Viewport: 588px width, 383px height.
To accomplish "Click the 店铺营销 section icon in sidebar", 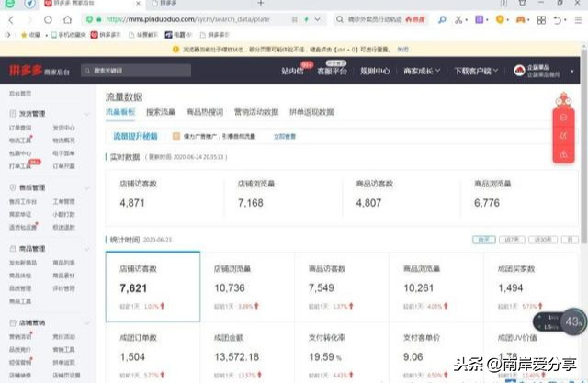I will [12, 322].
